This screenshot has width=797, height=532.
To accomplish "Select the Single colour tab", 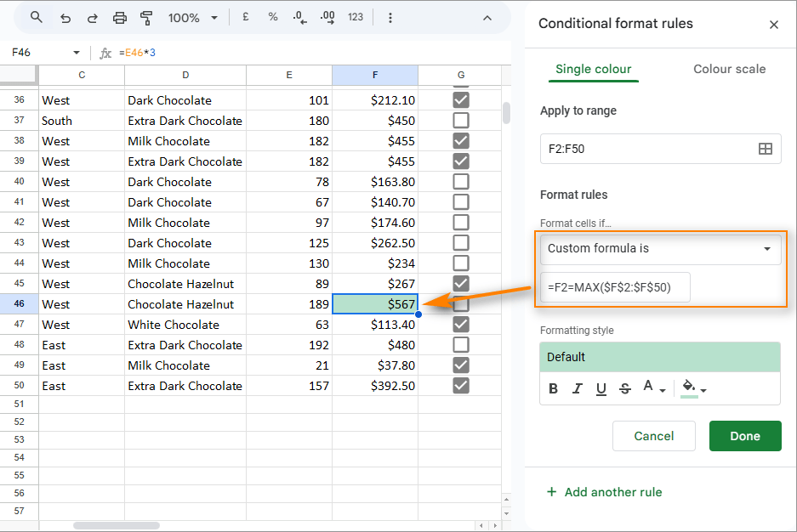I will tap(593, 69).
